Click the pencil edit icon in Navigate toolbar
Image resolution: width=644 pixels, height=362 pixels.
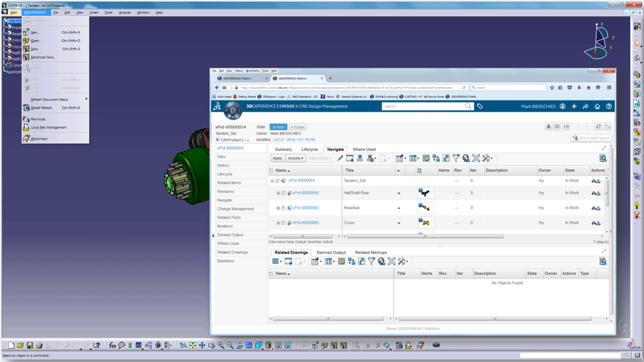pyautogui.click(x=340, y=158)
